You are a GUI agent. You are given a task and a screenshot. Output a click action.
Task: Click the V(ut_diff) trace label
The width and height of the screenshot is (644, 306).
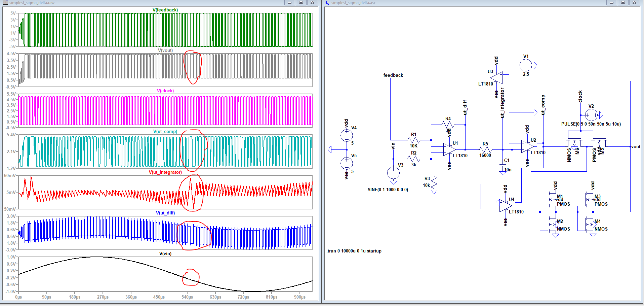[165, 213]
